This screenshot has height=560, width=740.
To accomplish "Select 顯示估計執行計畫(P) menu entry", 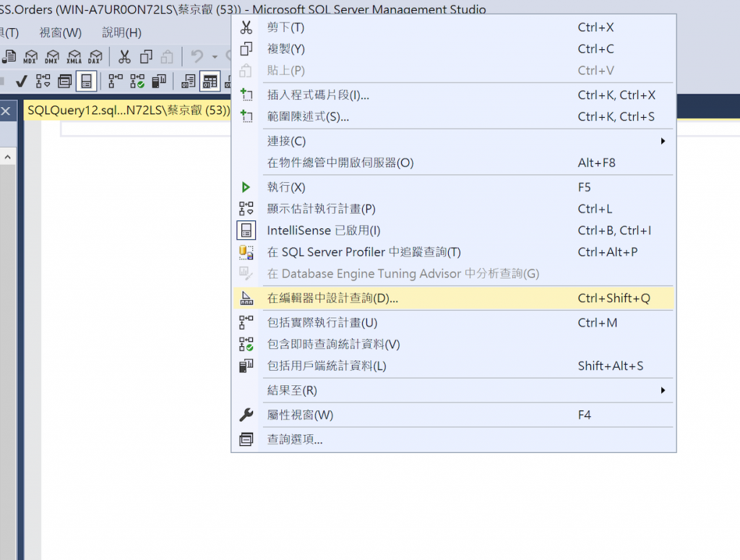I will 454,209.
